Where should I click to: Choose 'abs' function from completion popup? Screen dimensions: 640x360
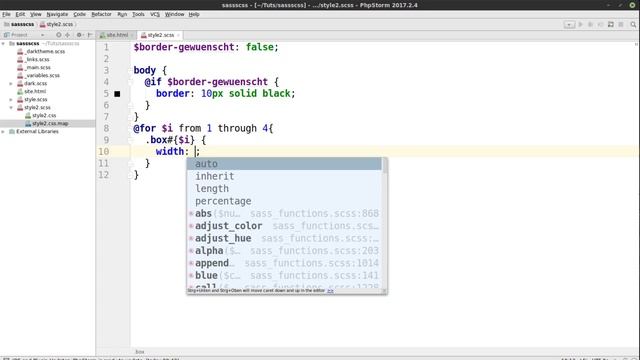point(284,213)
